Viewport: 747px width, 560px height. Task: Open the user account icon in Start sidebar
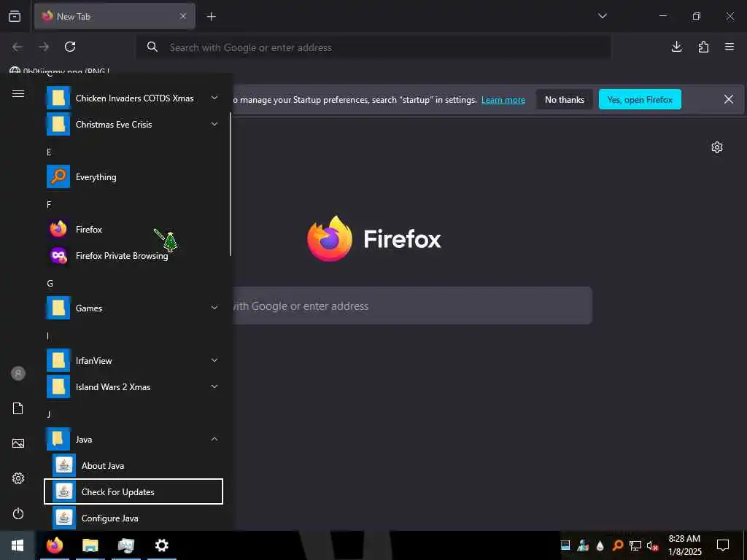click(18, 373)
